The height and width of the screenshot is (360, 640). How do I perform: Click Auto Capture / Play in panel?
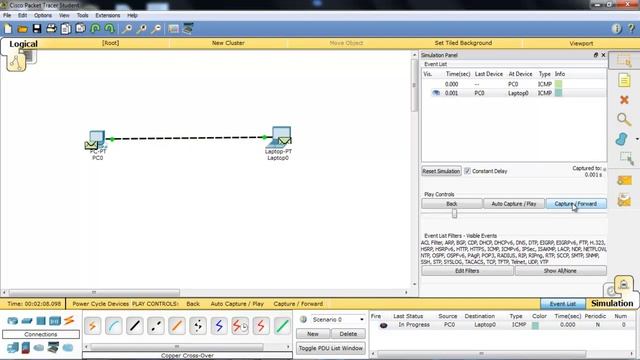[513, 204]
